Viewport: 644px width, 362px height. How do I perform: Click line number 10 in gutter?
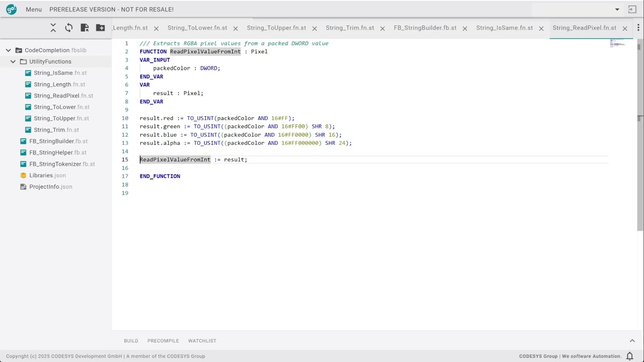tap(125, 119)
